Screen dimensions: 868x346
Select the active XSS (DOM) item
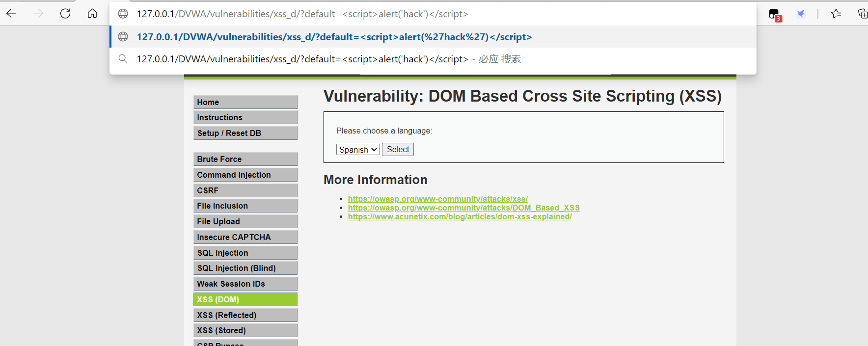point(245,299)
